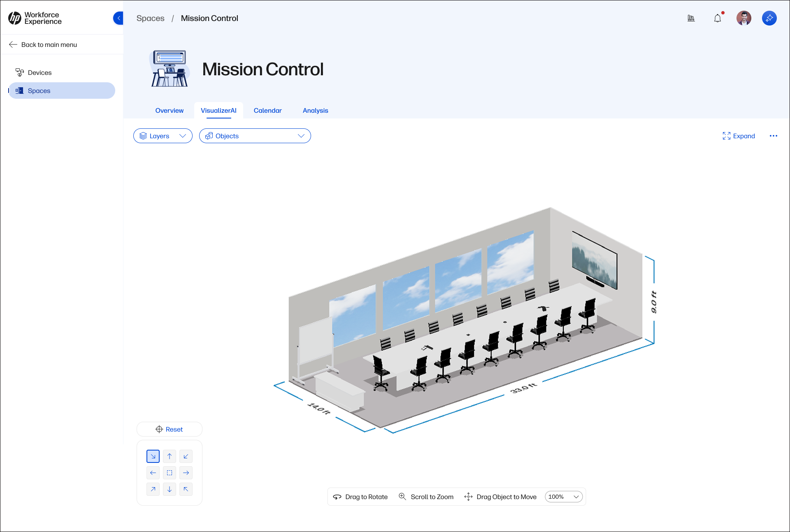Viewport: 790px width, 532px height.
Task: Click the Mission Control page heading
Action: coord(263,69)
